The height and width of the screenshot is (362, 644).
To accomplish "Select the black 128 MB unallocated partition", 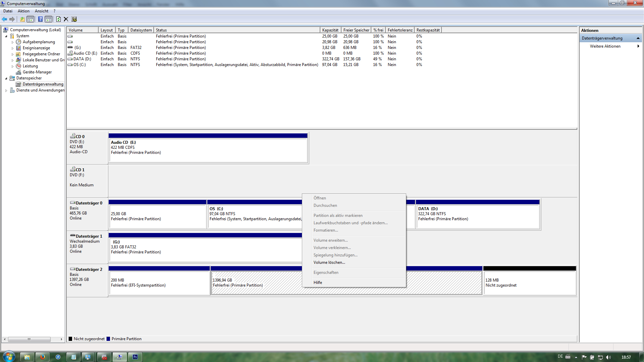I will (x=529, y=283).
